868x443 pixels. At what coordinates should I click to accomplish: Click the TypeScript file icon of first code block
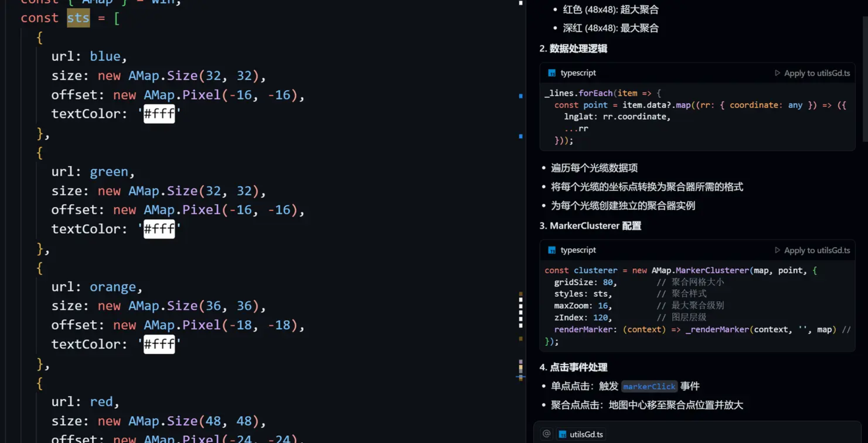(x=552, y=73)
